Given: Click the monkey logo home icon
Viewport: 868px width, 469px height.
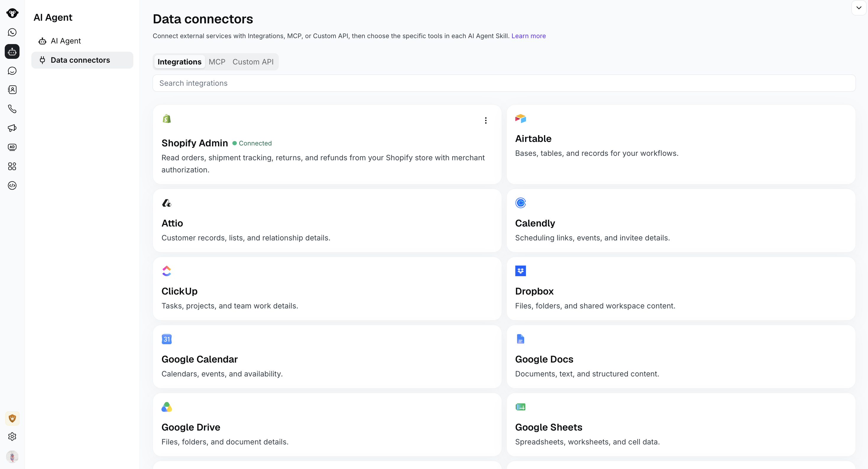Looking at the screenshot, I should [x=12, y=13].
